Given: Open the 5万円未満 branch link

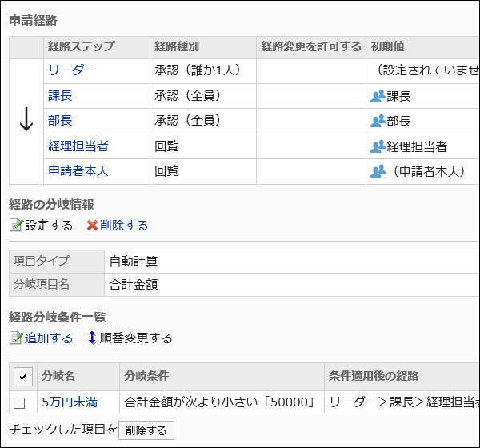Looking at the screenshot, I should click(70, 402).
